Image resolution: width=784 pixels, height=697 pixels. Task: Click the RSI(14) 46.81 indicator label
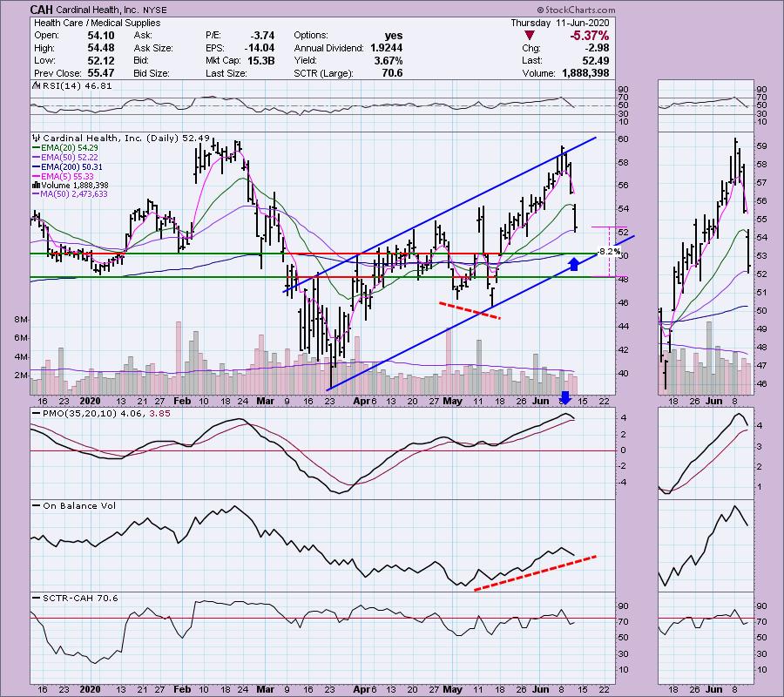pos(77,85)
